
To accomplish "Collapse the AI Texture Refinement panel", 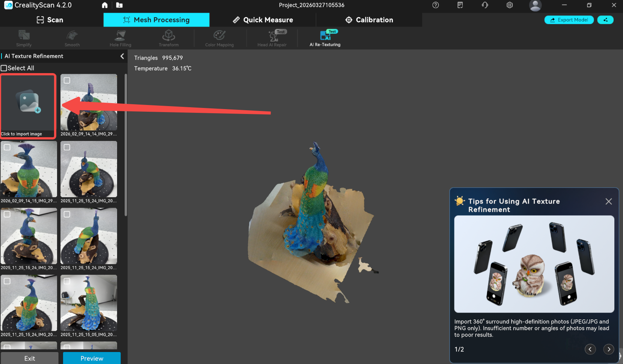I will (x=122, y=56).
